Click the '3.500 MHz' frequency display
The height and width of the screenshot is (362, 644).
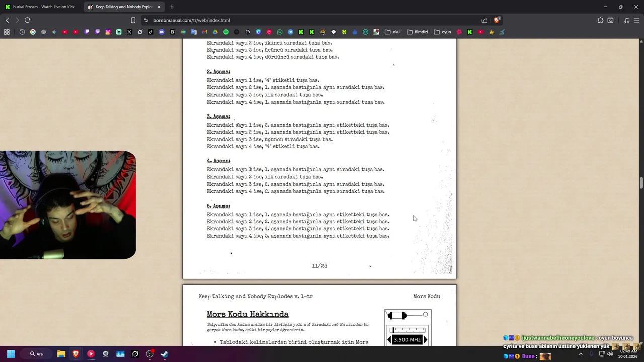click(x=407, y=340)
